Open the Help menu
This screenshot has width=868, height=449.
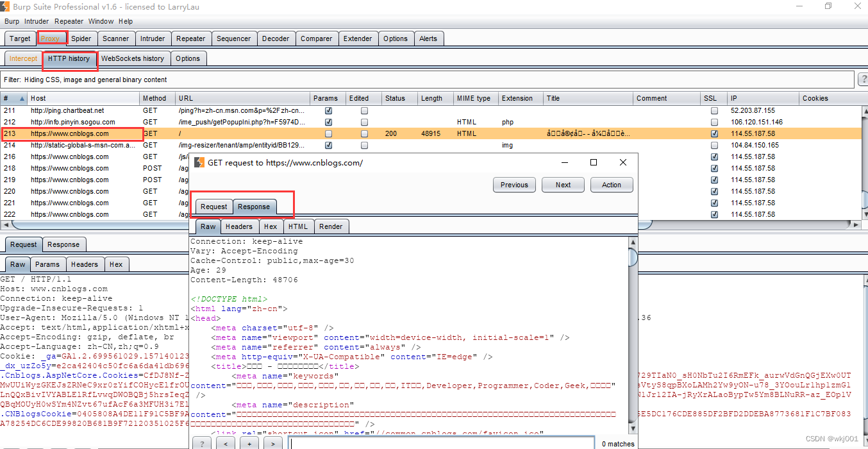point(126,21)
